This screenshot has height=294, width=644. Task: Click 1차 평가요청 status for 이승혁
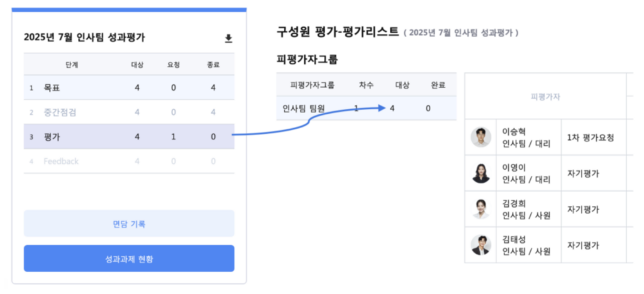(x=590, y=137)
